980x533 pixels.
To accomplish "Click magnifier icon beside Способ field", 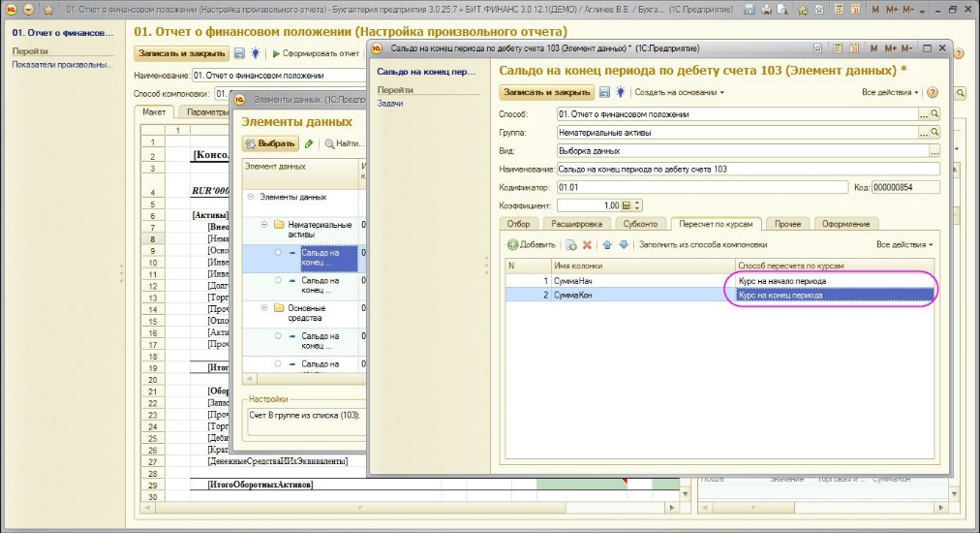I will 934,114.
